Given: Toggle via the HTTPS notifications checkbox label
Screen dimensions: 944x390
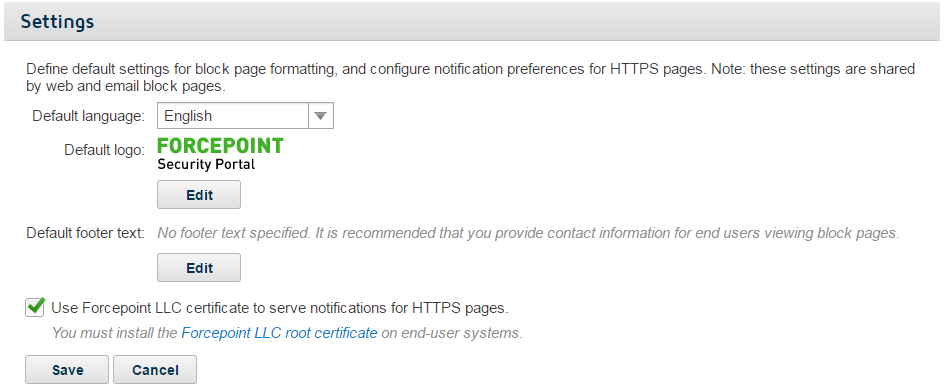Looking at the screenshot, I should tap(280, 308).
